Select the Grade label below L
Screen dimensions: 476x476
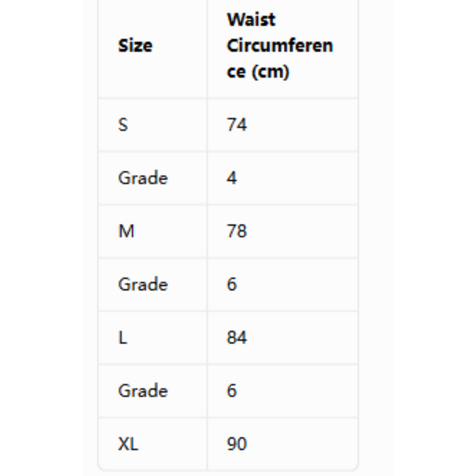click(143, 390)
